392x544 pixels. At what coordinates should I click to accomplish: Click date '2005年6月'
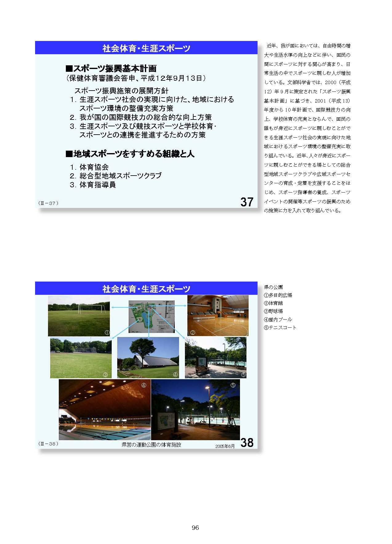point(225,446)
